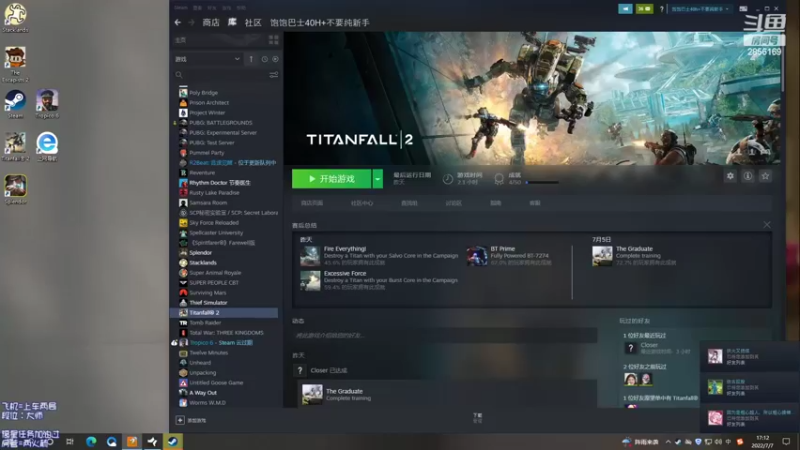Click the Sky Force Reloaded game icon
This screenshot has width=800, height=450.
coord(183,222)
